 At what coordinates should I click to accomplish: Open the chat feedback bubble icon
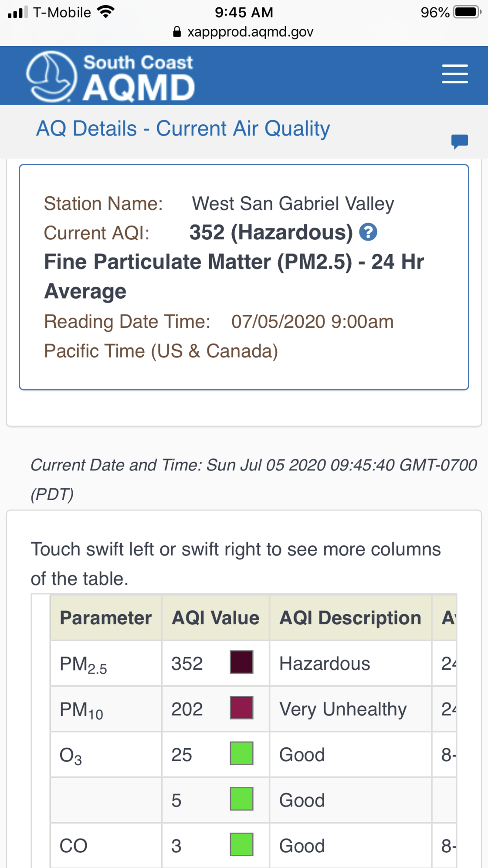click(460, 142)
